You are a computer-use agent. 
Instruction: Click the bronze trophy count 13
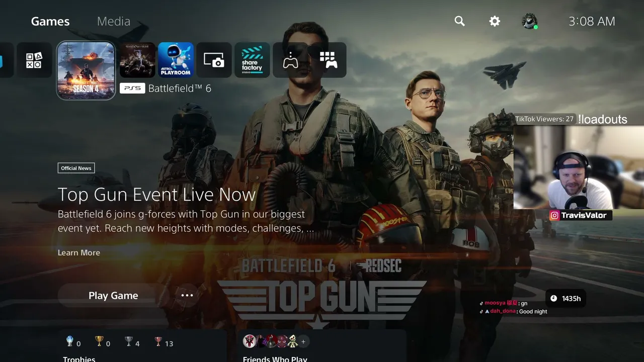169,344
